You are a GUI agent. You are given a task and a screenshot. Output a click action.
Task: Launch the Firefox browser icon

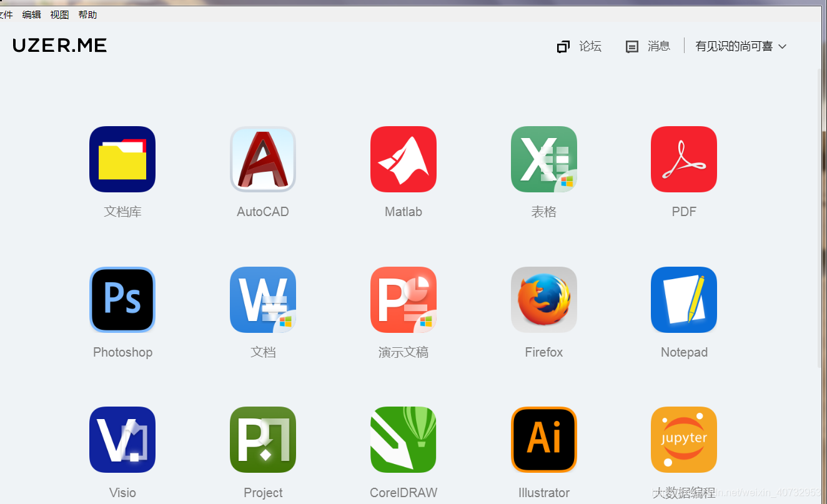[544, 300]
